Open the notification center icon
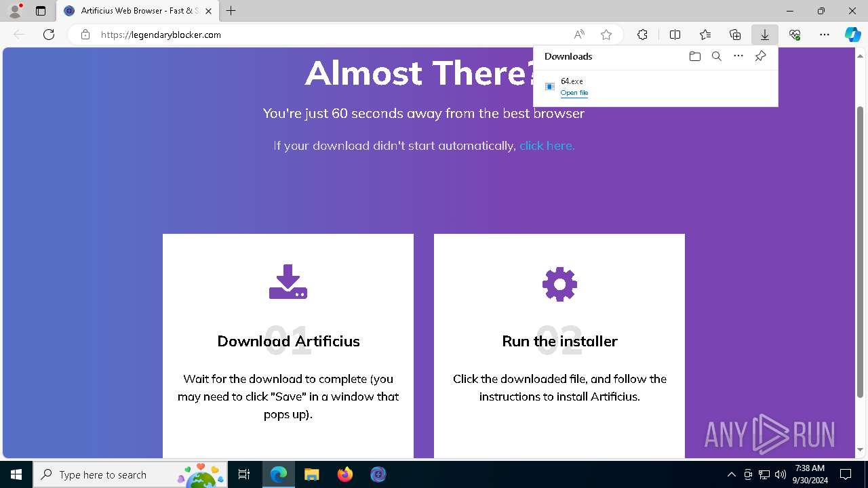The width and height of the screenshot is (868, 488). pyautogui.click(x=846, y=474)
